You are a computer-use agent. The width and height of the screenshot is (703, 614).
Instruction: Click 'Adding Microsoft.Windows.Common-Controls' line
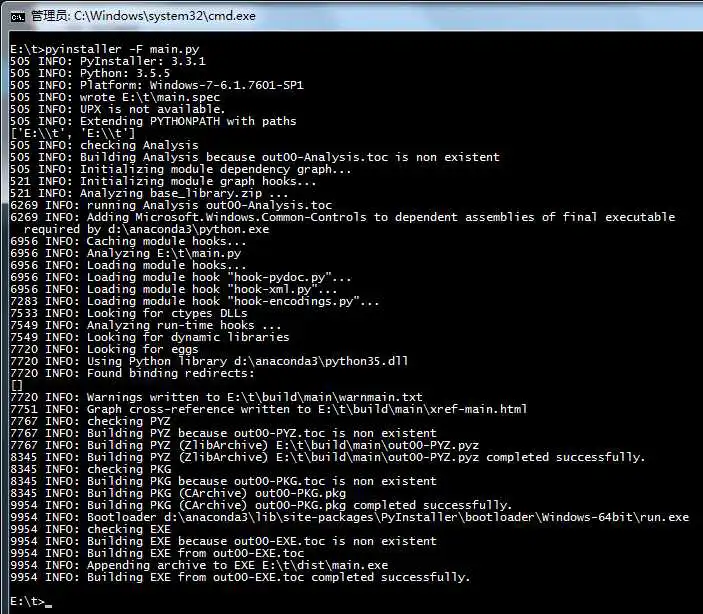(343, 218)
